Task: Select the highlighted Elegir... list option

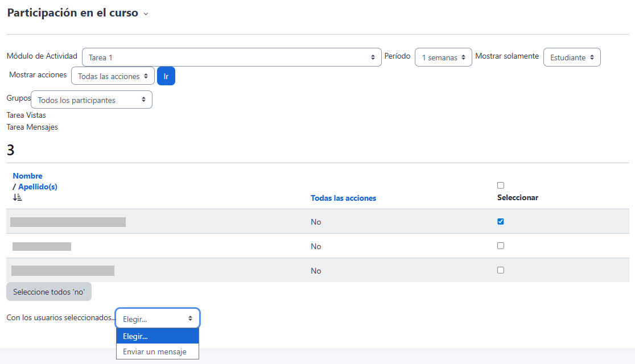Action: pos(158,336)
